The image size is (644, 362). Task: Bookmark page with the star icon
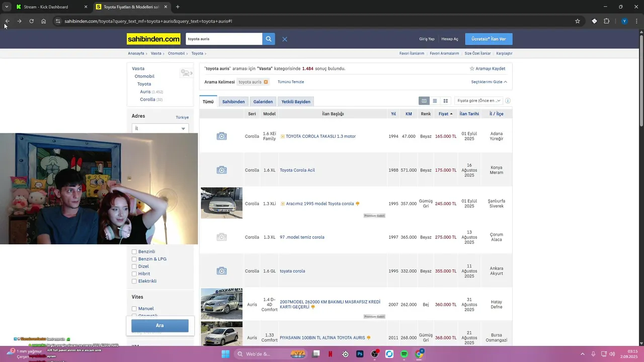pos(578,21)
